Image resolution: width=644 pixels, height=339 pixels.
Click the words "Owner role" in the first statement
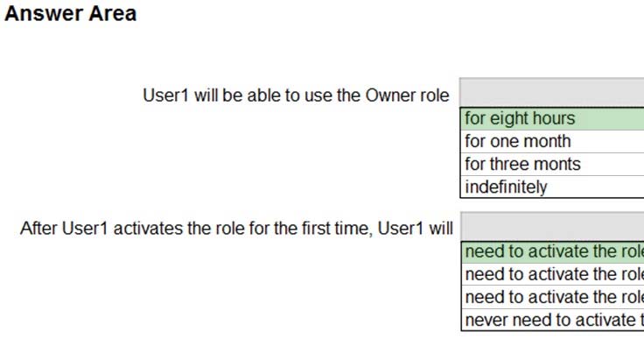pos(408,95)
